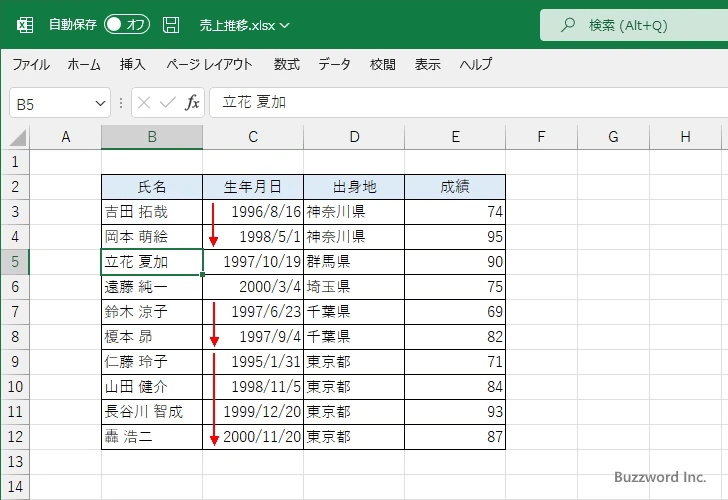Viewport: 728px width, 500px height.
Task: Open the ヘルプ ribbon tab
Action: click(x=476, y=64)
